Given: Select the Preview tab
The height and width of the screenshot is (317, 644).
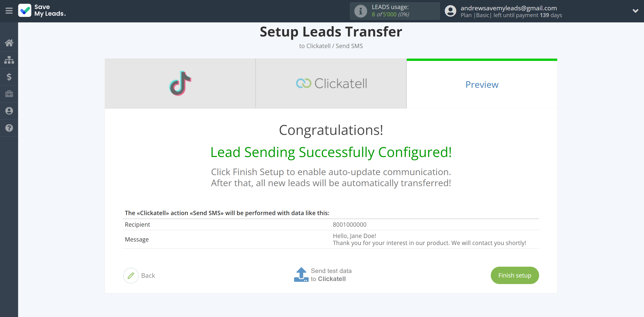Looking at the screenshot, I should pos(482,84).
